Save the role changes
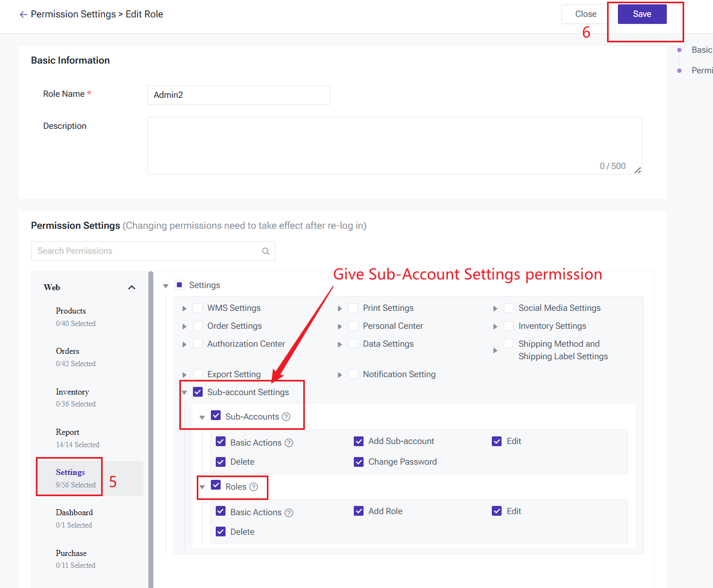713x588 pixels. (642, 14)
